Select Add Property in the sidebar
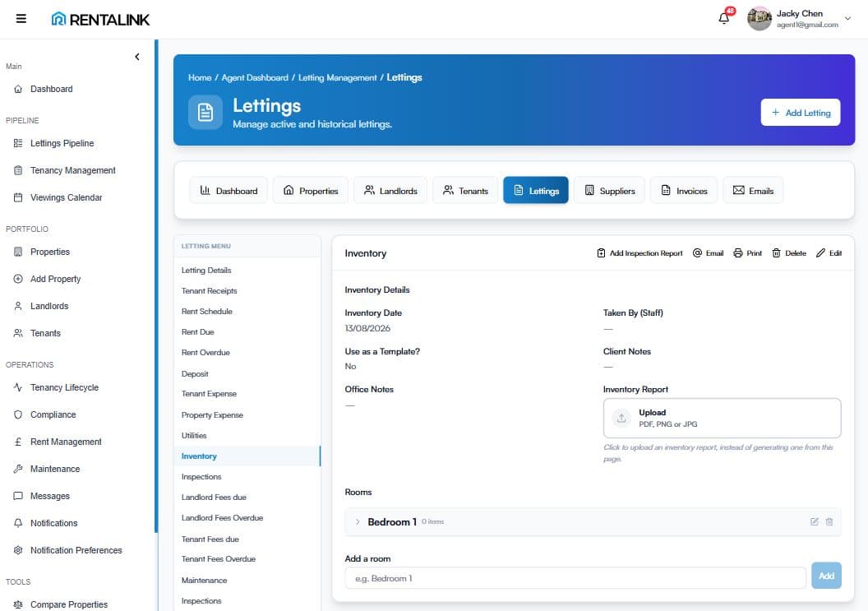 (55, 280)
